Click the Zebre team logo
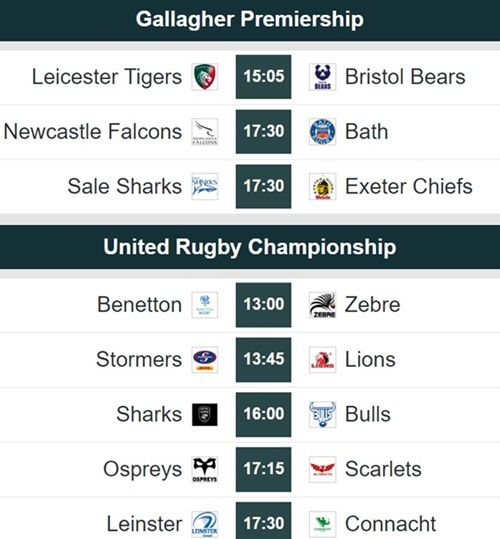 (322, 305)
